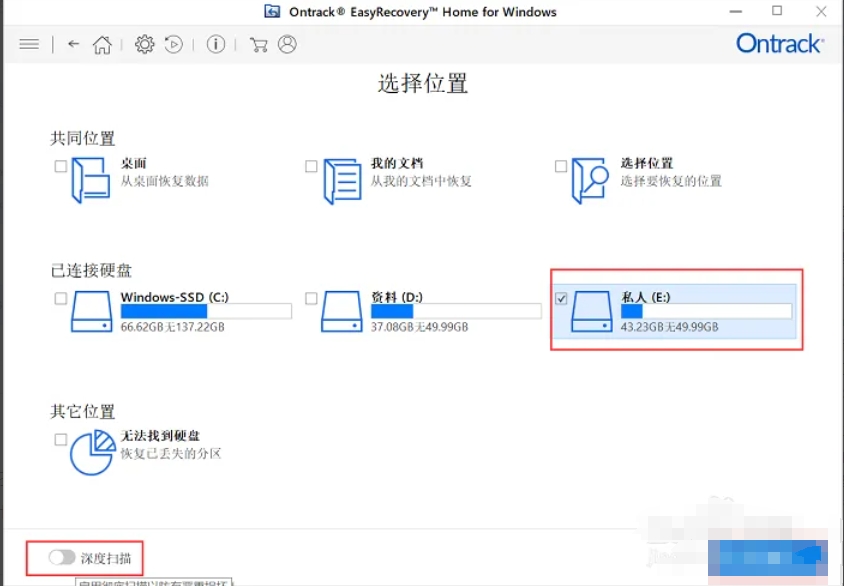Click the 从桌面恢复数据 description text
The image size is (844, 586).
[x=164, y=181]
